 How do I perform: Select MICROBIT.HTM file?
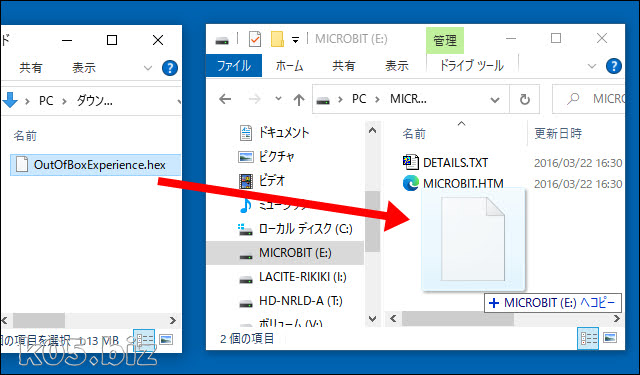click(453, 183)
